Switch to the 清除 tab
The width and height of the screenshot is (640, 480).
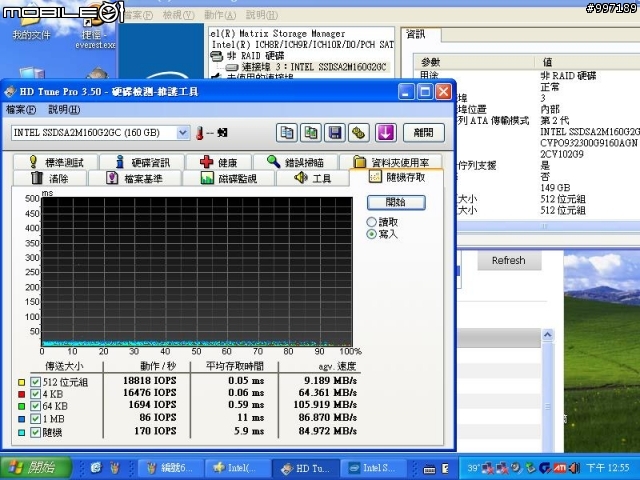(x=50, y=178)
